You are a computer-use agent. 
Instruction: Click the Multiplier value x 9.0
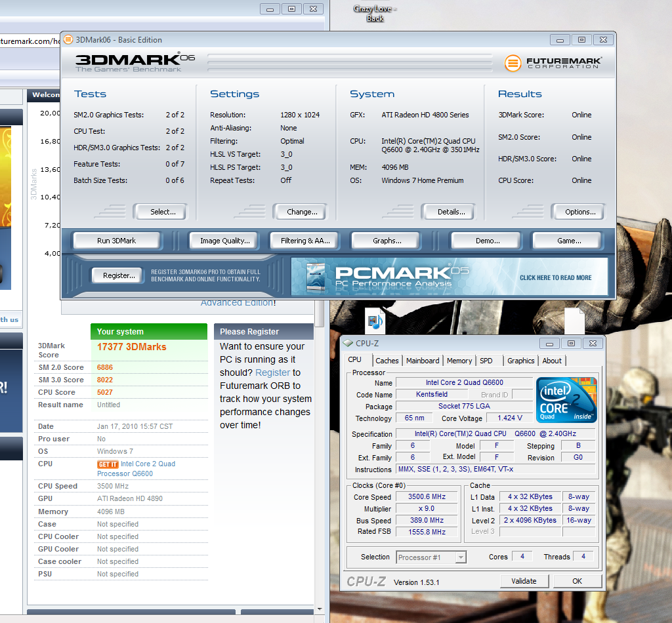(427, 509)
